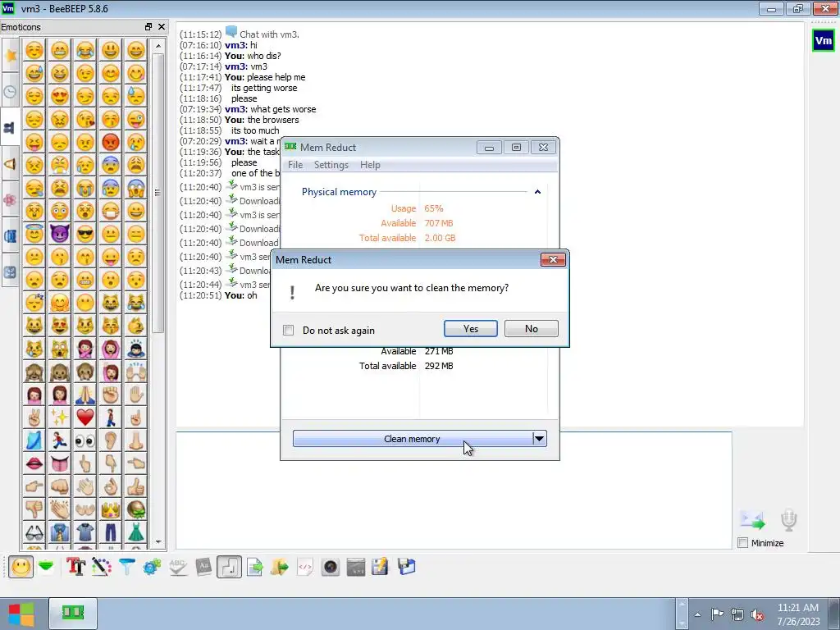
Task: Insert the red angry face emoticon
Action: coord(111,142)
